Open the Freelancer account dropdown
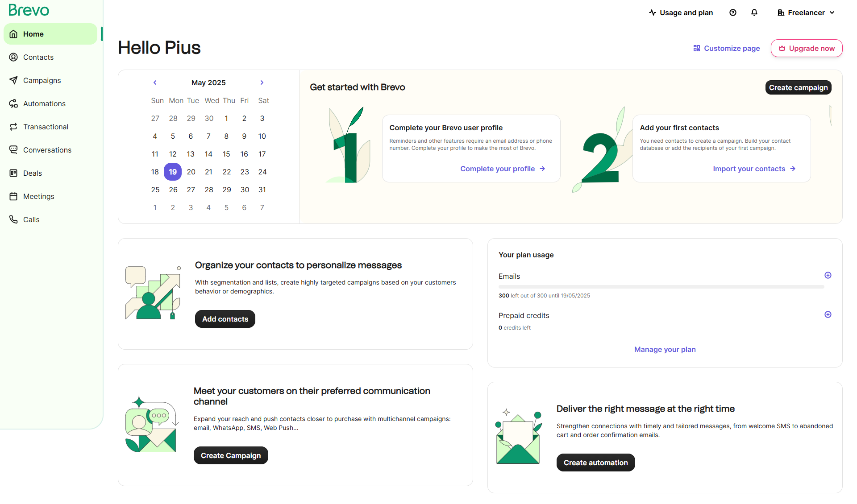This screenshot has width=857, height=504. tap(806, 12)
